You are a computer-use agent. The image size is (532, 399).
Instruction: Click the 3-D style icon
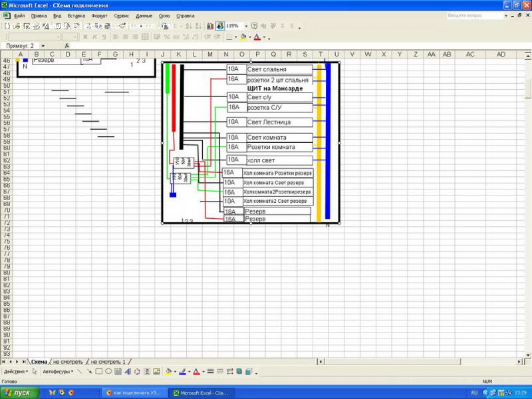(249, 371)
